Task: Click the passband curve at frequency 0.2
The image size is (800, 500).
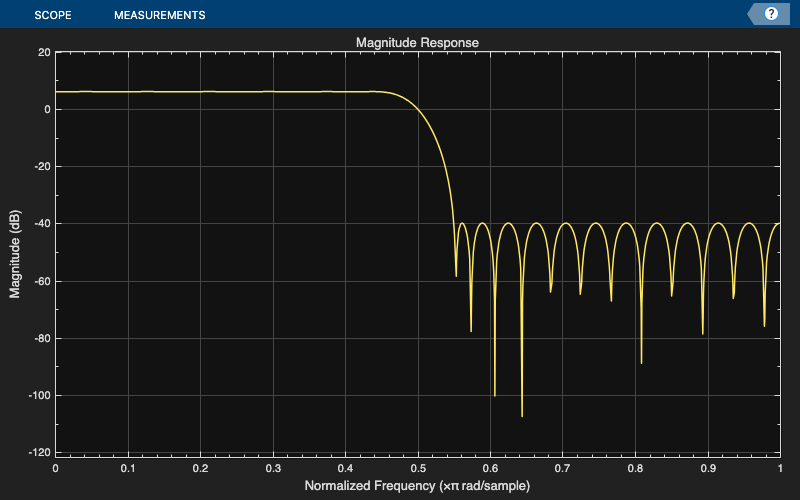Action: tap(201, 92)
